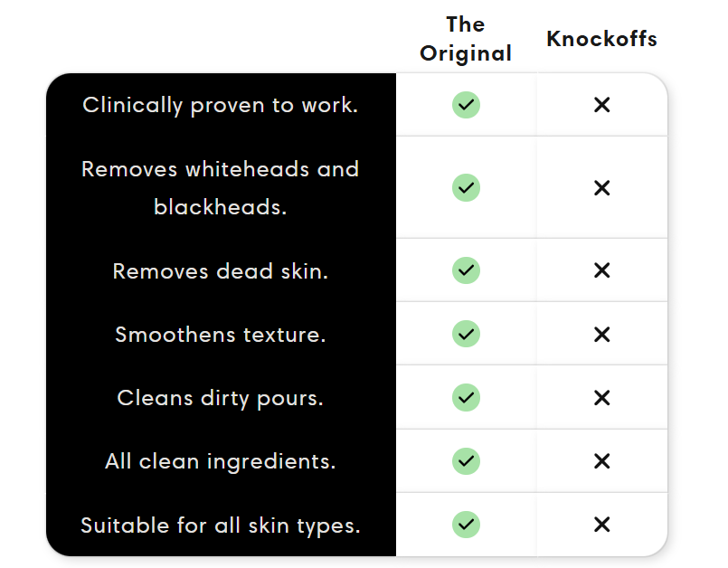Click the X mark for Clinically proven row
This screenshot has height=568, width=728.
[601, 105]
